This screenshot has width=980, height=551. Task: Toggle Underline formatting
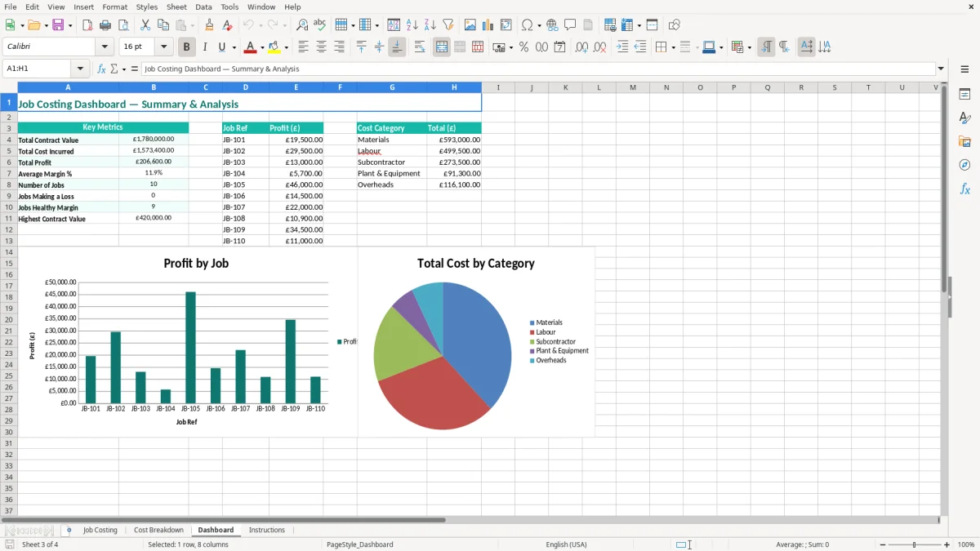coord(222,47)
